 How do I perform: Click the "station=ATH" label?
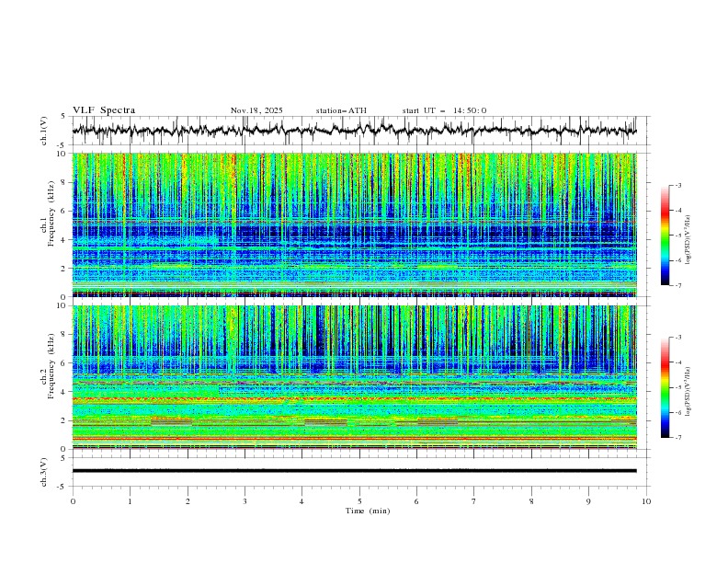tap(341, 110)
